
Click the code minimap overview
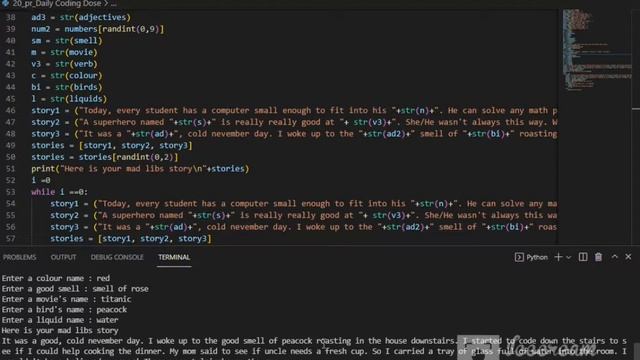pyautogui.click(x=597, y=49)
